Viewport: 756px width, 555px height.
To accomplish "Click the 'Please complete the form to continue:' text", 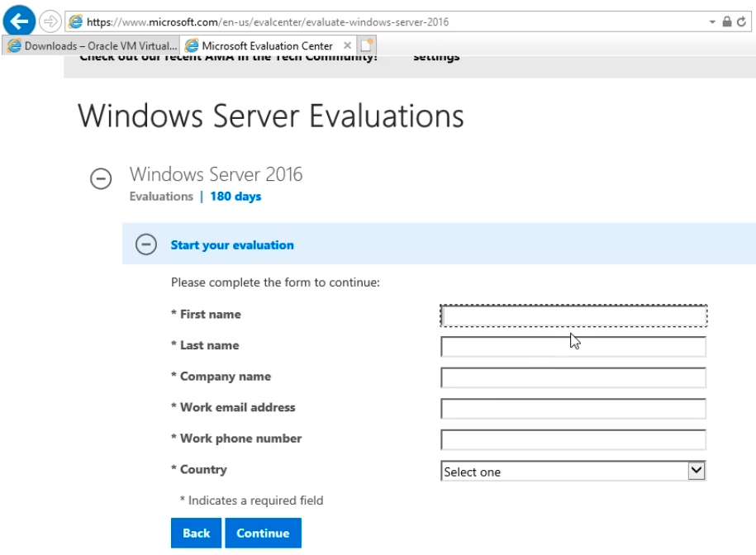I will [275, 282].
